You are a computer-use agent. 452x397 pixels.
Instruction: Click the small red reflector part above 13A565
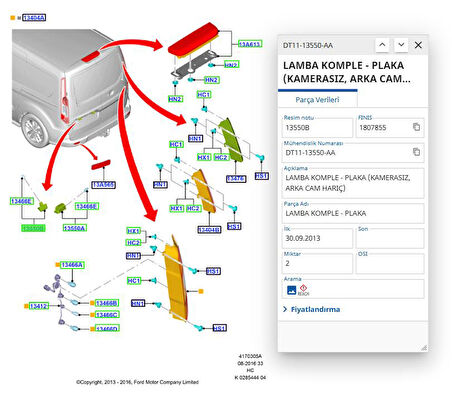click(101, 165)
